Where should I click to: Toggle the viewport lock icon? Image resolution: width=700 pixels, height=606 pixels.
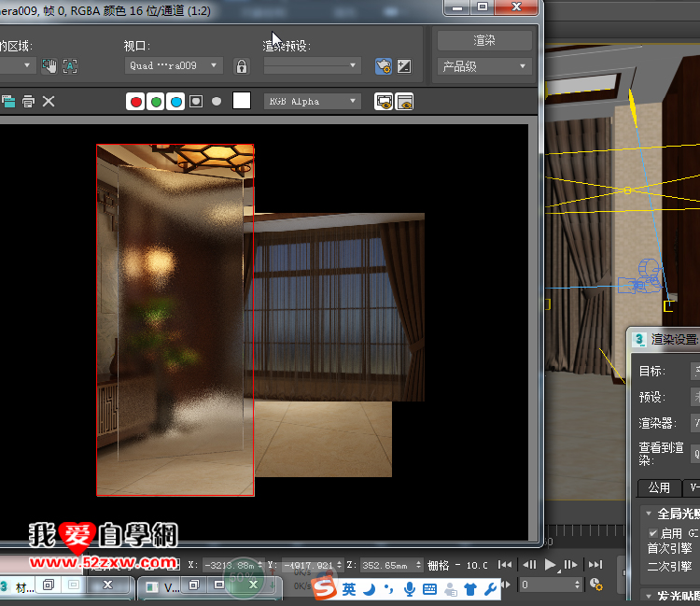click(242, 66)
